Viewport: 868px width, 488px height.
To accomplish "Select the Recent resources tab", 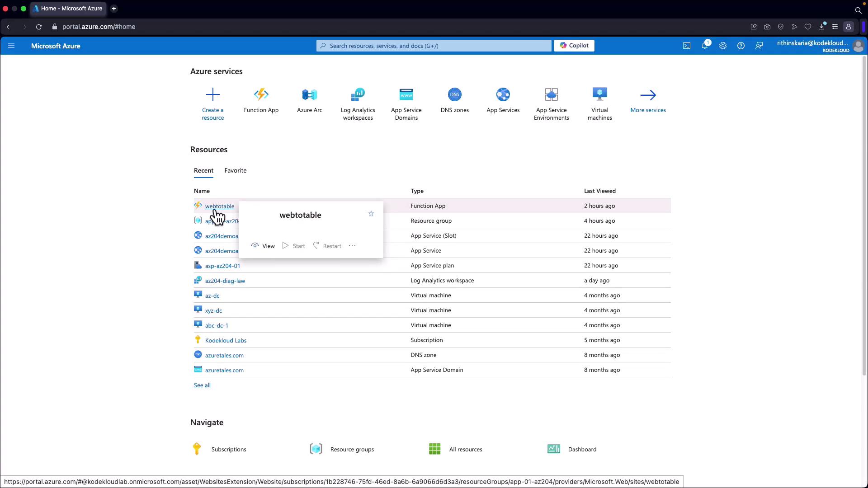I will pyautogui.click(x=203, y=170).
